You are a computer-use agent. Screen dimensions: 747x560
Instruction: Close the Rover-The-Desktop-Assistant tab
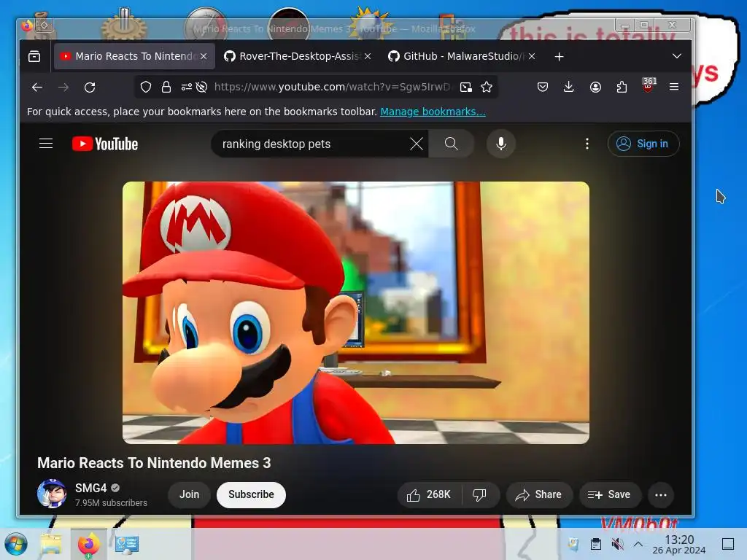tap(368, 56)
